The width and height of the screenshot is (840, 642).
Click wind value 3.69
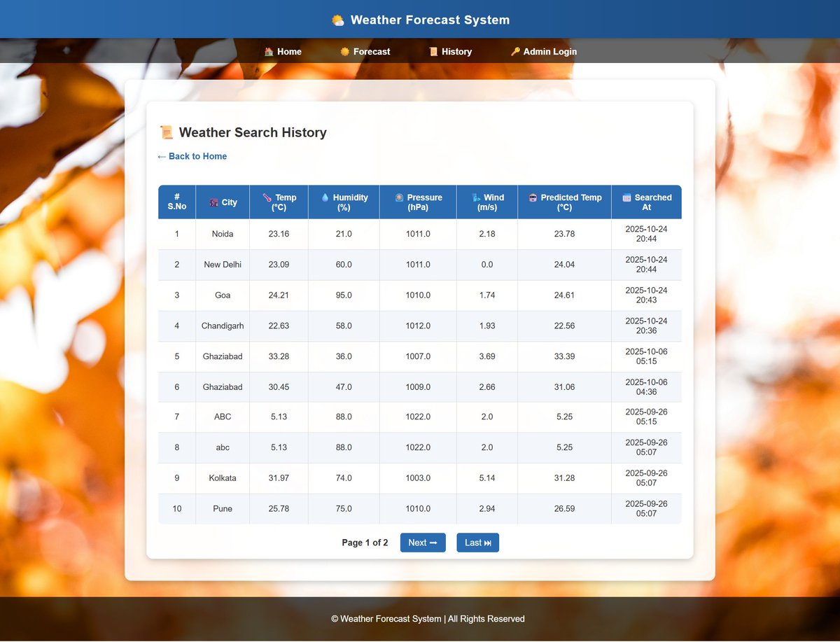(x=487, y=356)
